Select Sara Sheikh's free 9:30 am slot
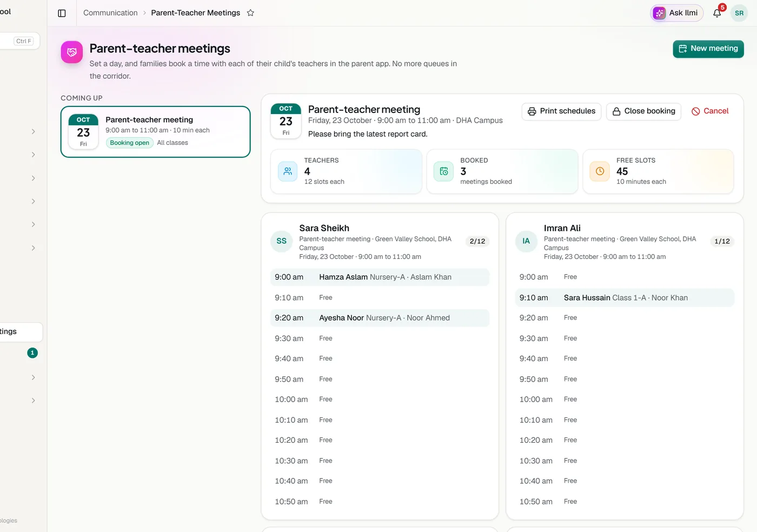Screen dimensions: 757x532 pos(380,338)
